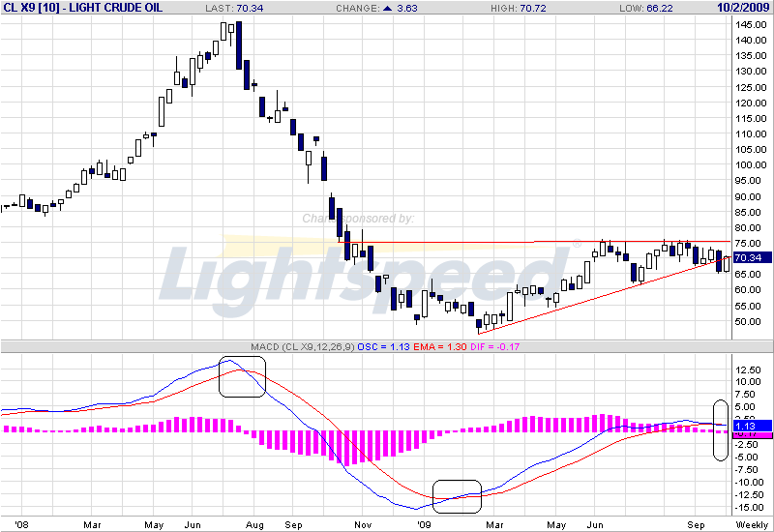The height and width of the screenshot is (532, 774).
Task: Click the magenta -0.17 MACD value tag
Action: [753, 434]
